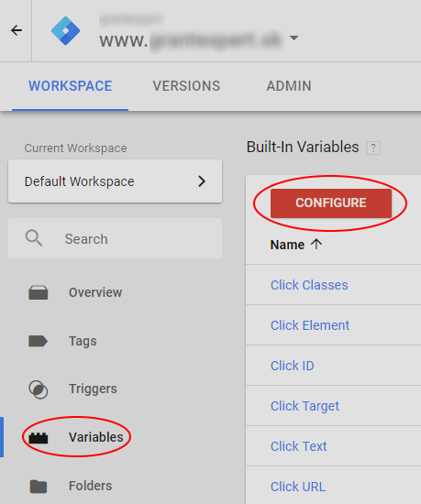
Task: Open the Click Element variable link
Action: (310, 325)
